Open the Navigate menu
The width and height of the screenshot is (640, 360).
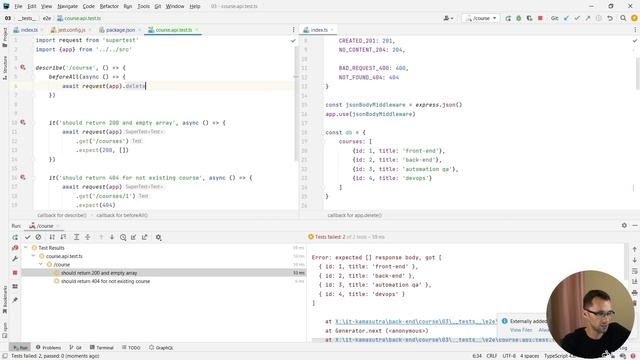[x=67, y=7]
